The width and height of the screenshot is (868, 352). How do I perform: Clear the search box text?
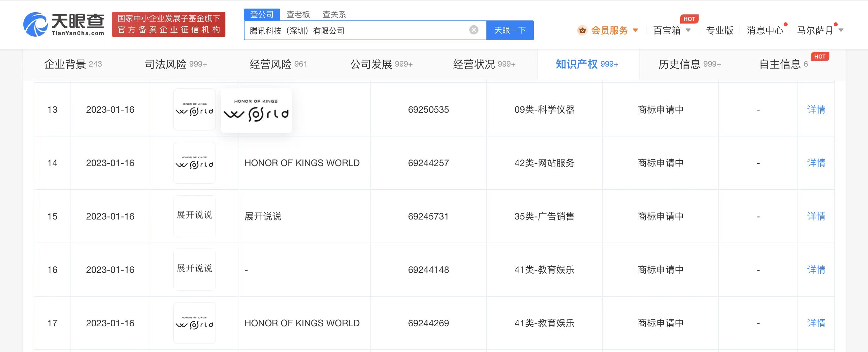tap(474, 30)
